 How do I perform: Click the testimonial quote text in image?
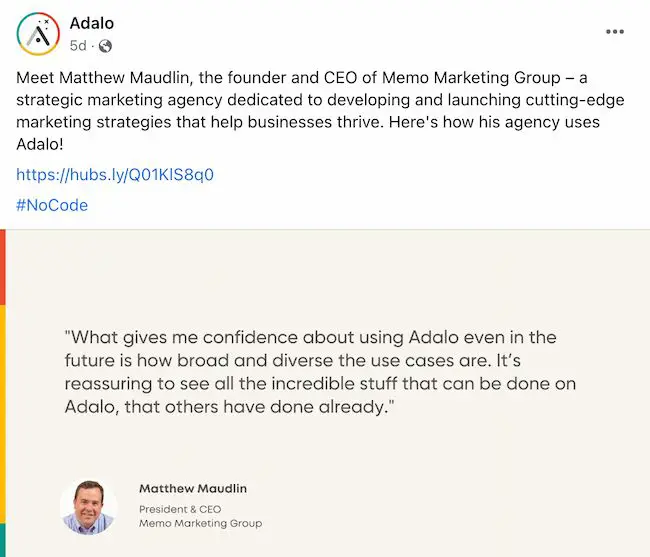(x=320, y=372)
